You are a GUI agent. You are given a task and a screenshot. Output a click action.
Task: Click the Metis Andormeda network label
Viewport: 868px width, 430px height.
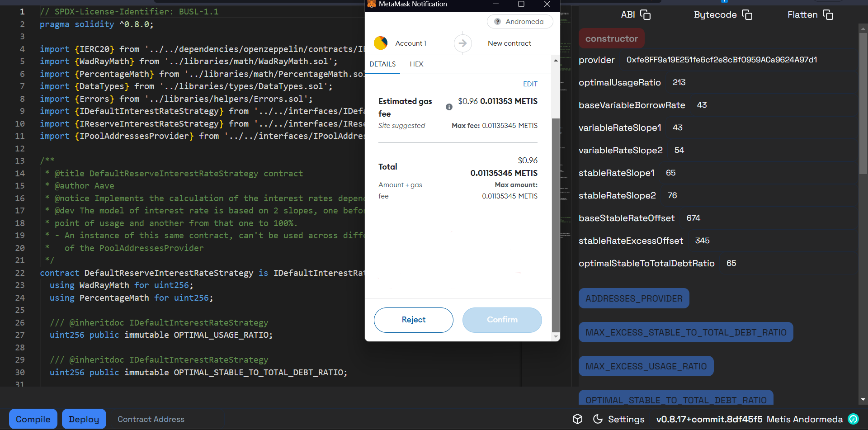805,419
